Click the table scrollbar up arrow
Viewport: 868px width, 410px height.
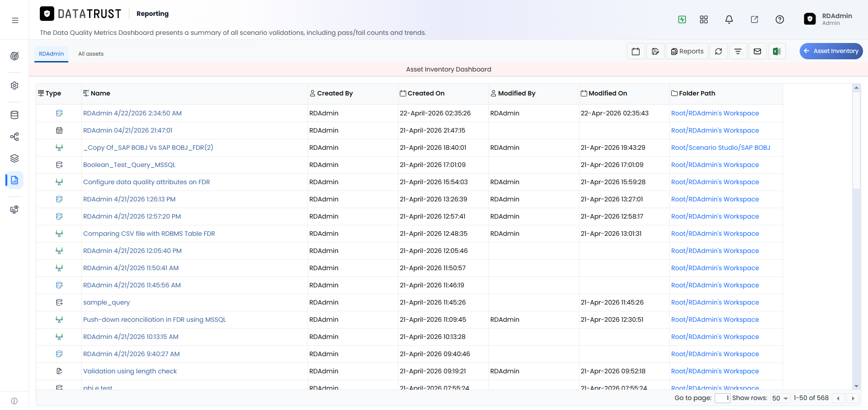pos(856,87)
